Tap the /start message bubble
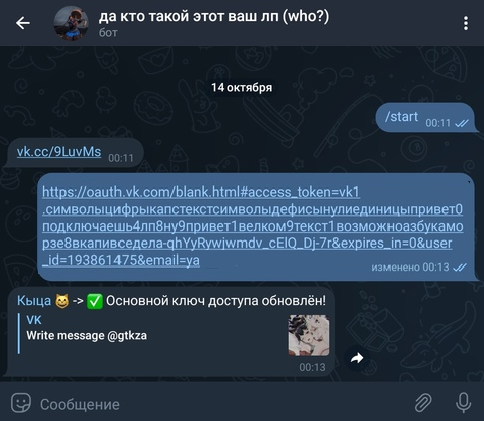The width and height of the screenshot is (484, 421). (426, 118)
